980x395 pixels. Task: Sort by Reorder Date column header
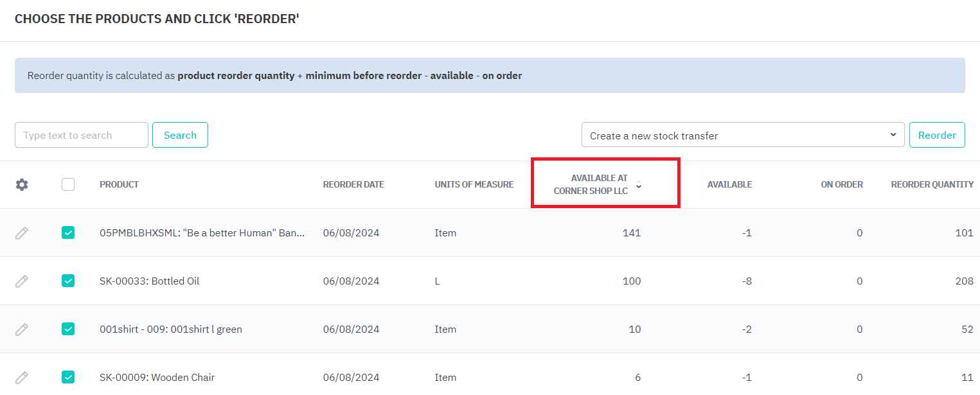click(x=353, y=185)
